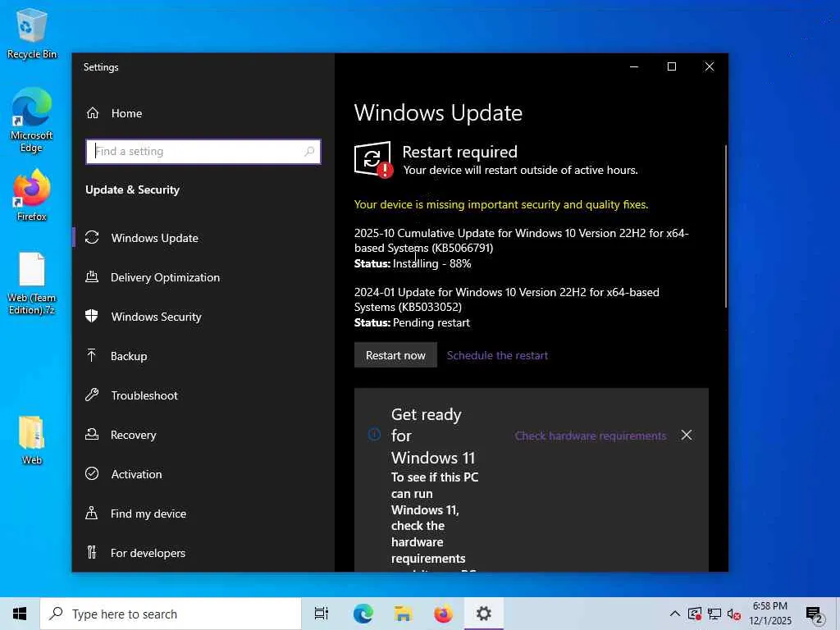Maximize the Settings window
This screenshot has height=630, width=840.
(672, 66)
